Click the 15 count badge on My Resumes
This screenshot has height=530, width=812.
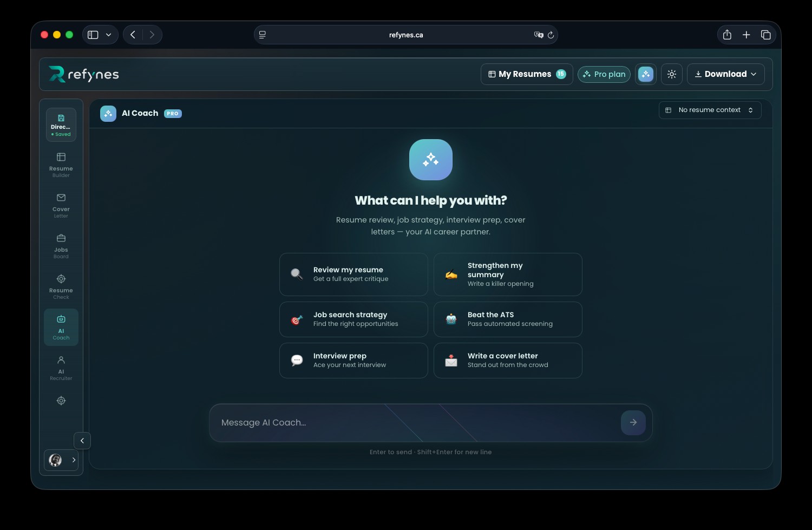pyautogui.click(x=561, y=74)
